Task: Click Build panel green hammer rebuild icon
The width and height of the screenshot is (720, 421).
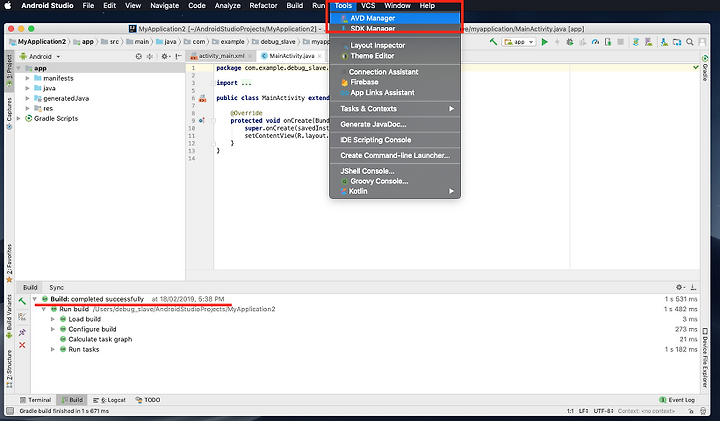Action: pyautogui.click(x=22, y=301)
